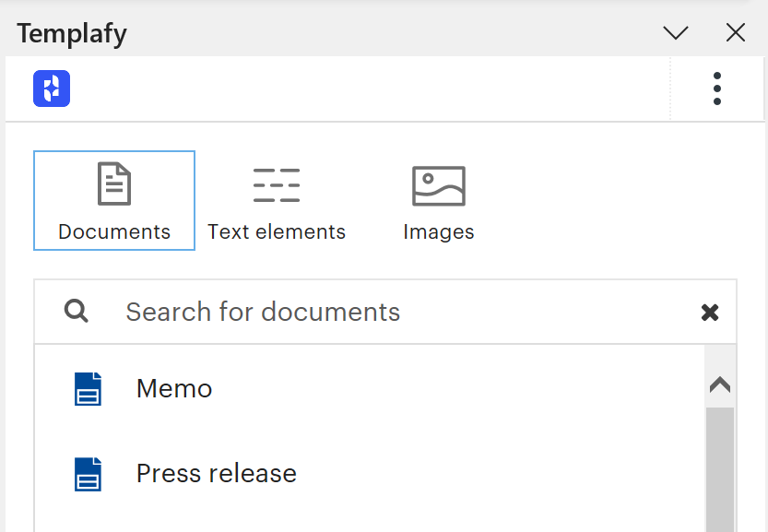Click the blue Templafy logo icon

[52, 89]
